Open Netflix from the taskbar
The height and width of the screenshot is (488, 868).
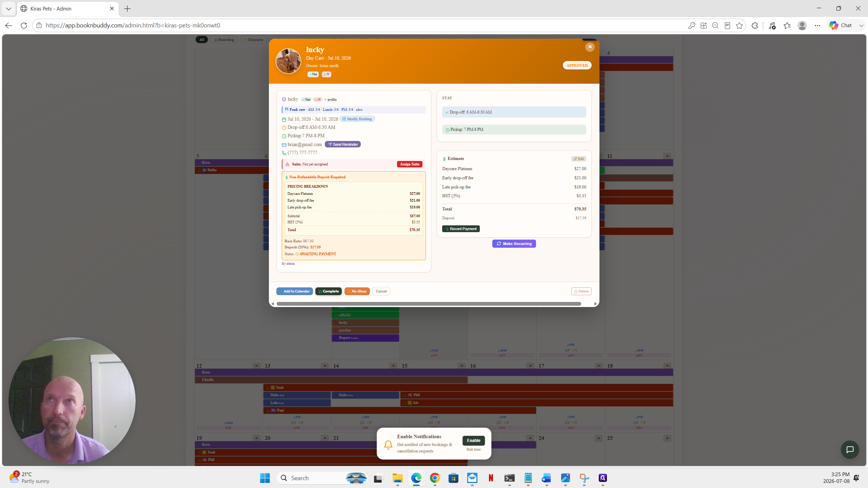pyautogui.click(x=491, y=478)
